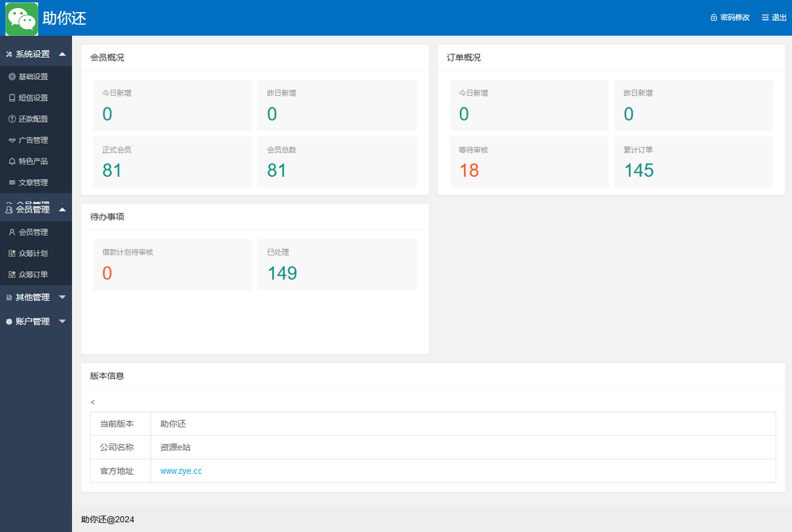Click the bell icon beside 特色产品
The height and width of the screenshot is (532, 792).
[x=12, y=161]
